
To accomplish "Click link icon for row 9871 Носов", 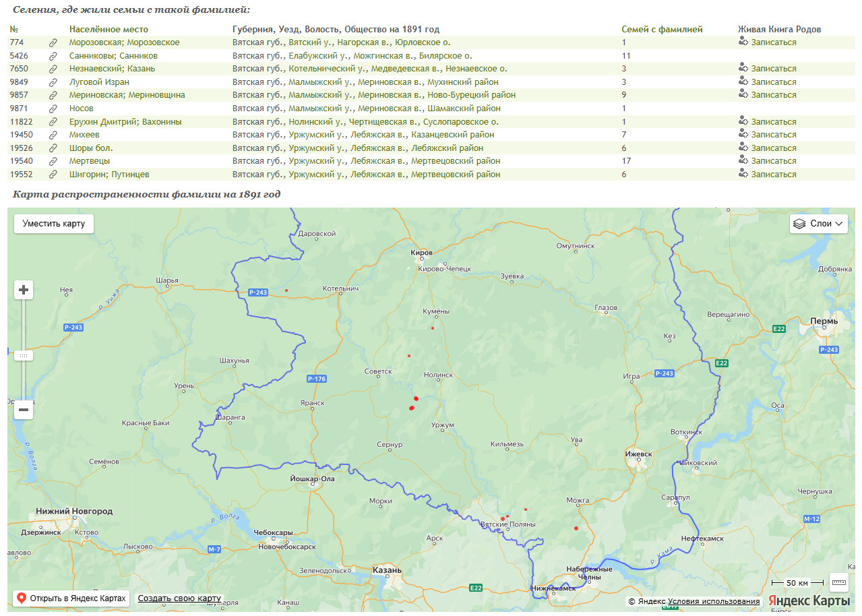I will tap(53, 109).
